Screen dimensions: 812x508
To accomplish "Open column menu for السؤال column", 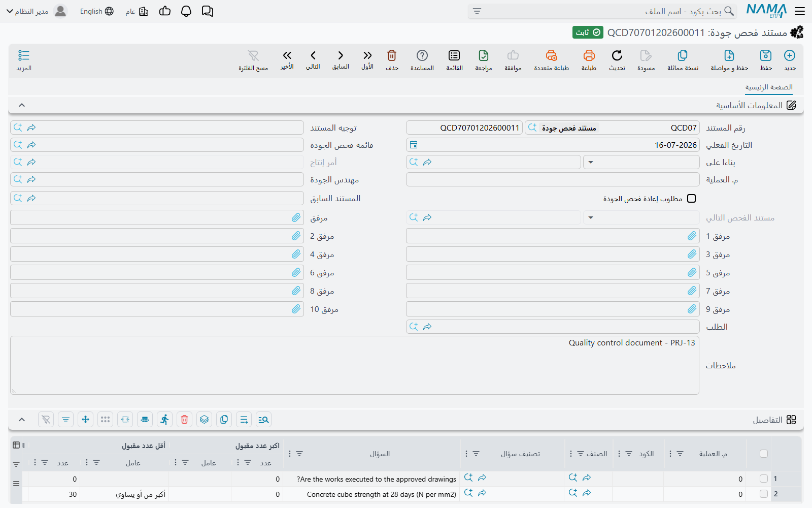I will coord(290,454).
